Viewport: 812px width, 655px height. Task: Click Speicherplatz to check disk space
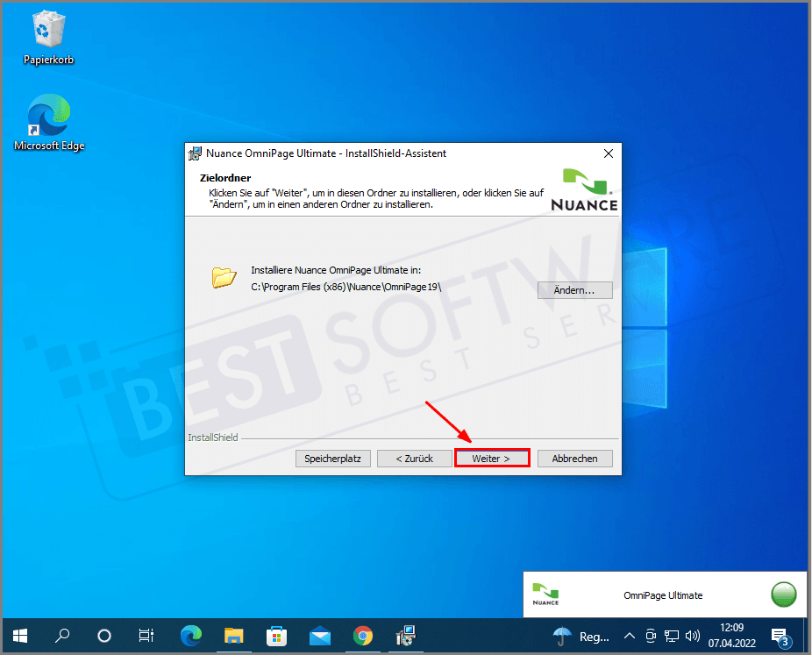point(332,458)
